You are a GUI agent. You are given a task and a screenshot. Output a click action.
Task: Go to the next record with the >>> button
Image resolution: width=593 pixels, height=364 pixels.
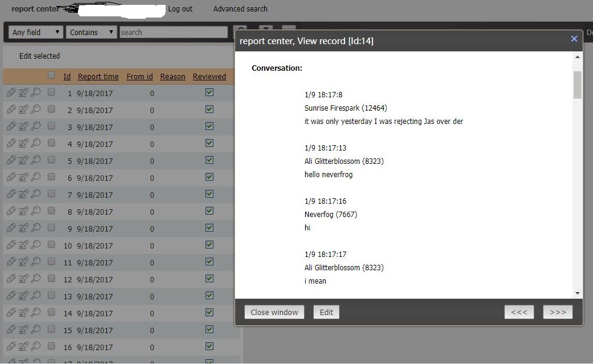coord(557,311)
